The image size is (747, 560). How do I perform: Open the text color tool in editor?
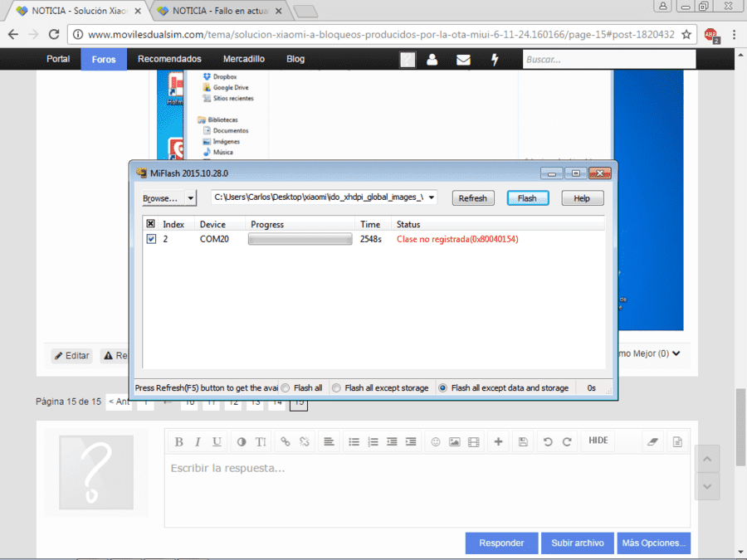coord(242,442)
